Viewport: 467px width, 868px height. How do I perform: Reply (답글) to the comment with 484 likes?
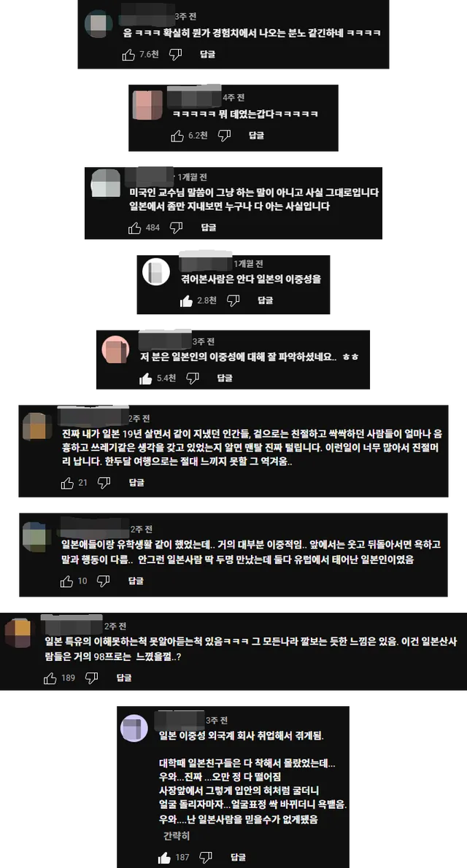coord(209,228)
